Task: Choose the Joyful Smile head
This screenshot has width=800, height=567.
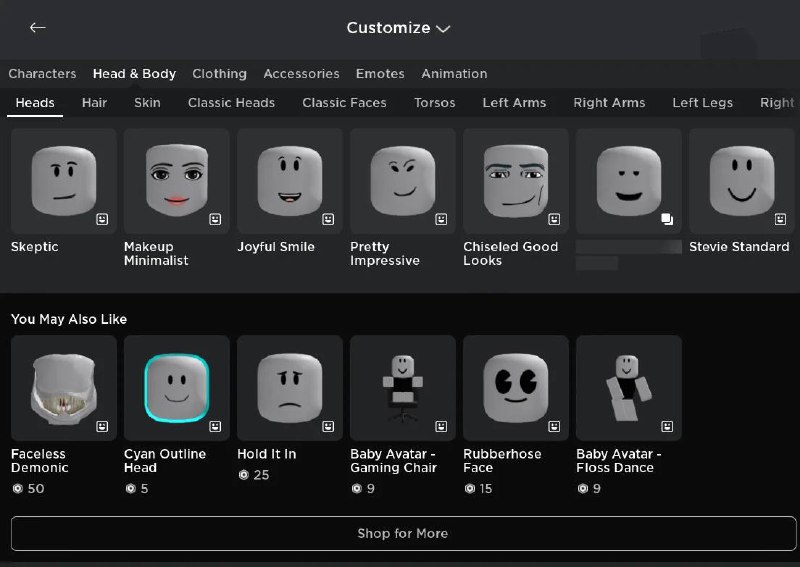Action: pyautogui.click(x=289, y=181)
